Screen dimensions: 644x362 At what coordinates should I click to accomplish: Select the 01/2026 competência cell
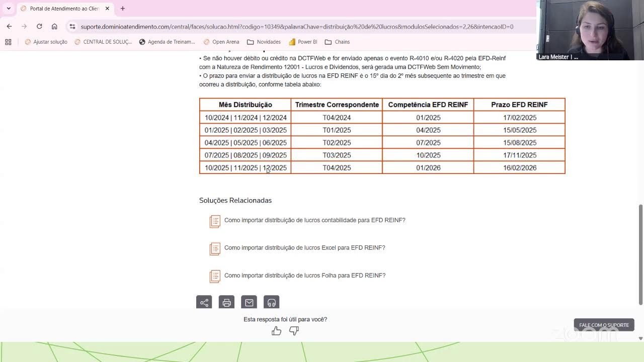coord(428,168)
